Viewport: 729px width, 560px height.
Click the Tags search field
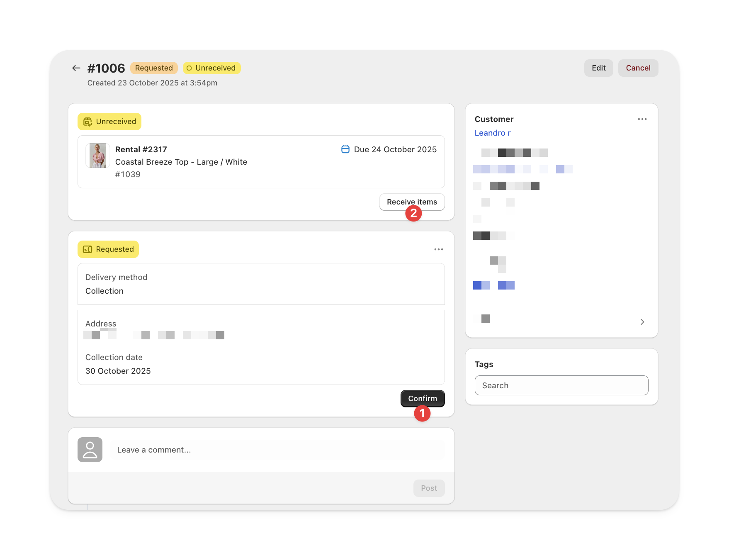(561, 385)
